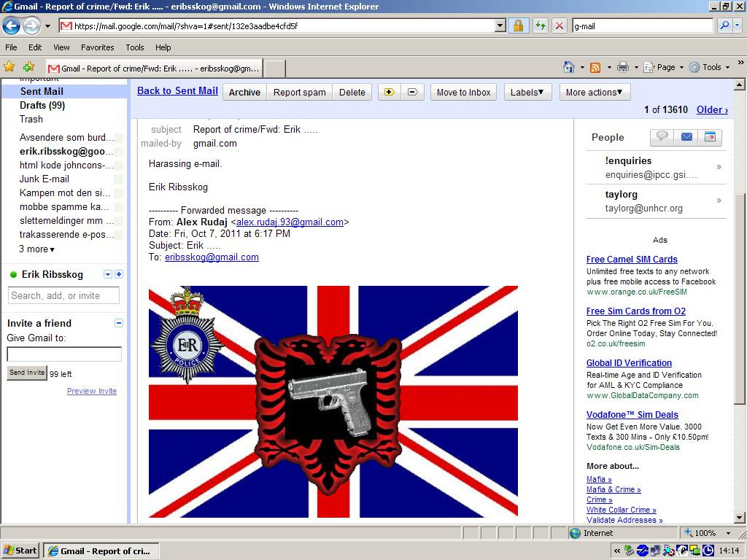Click the Internet zone globe in status bar
The width and height of the screenshot is (747, 560).
click(576, 533)
